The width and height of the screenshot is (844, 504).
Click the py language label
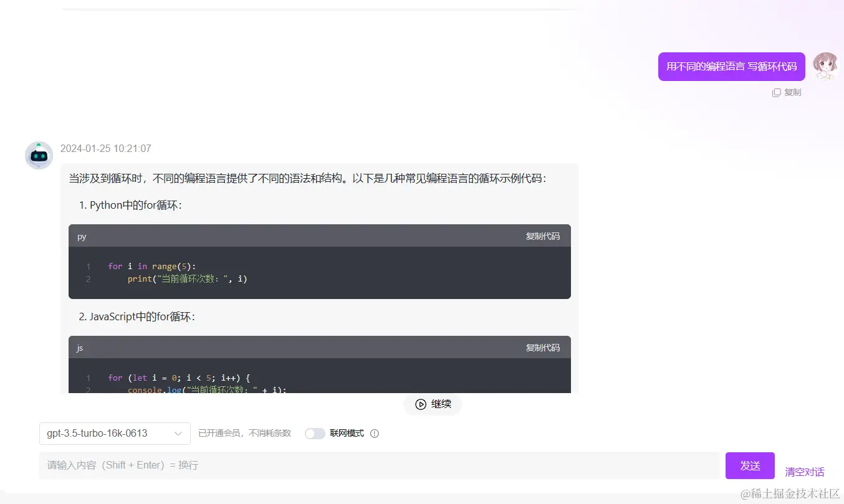coord(82,237)
